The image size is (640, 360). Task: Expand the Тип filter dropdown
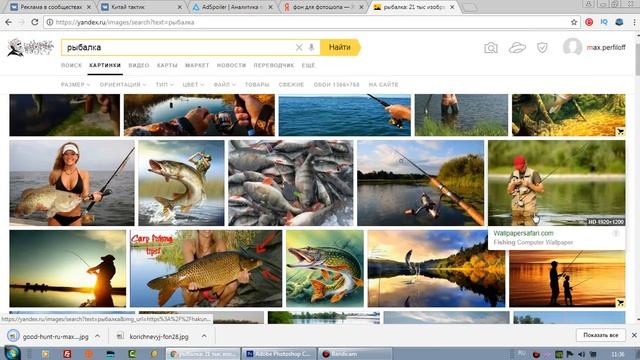[x=164, y=84]
